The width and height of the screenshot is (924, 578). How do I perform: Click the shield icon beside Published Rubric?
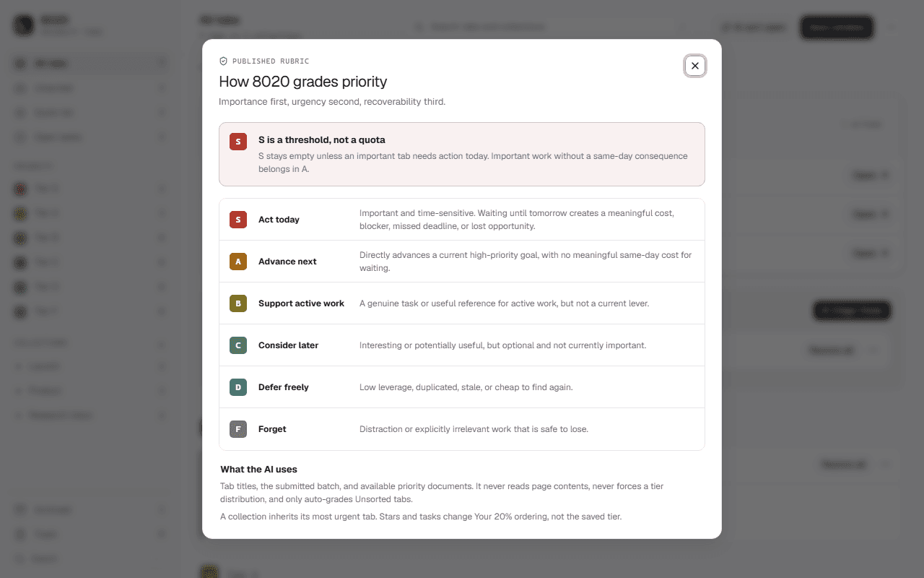[x=224, y=61]
